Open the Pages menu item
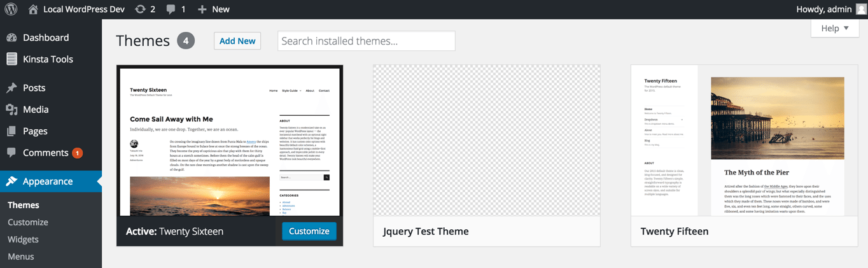The height and width of the screenshot is (268, 868). tap(35, 131)
